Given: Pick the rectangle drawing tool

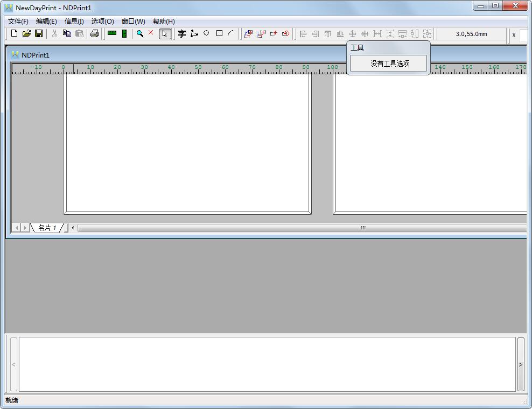Looking at the screenshot, I should (219, 33).
